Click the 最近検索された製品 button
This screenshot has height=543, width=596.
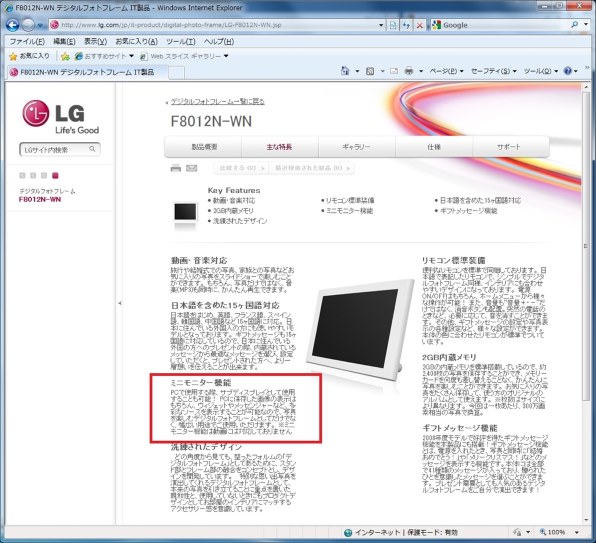[311, 168]
